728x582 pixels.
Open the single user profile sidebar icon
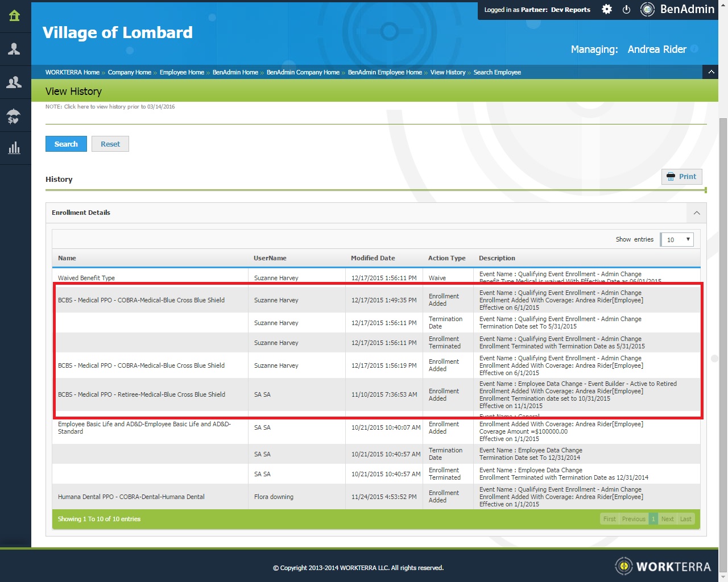tap(14, 49)
